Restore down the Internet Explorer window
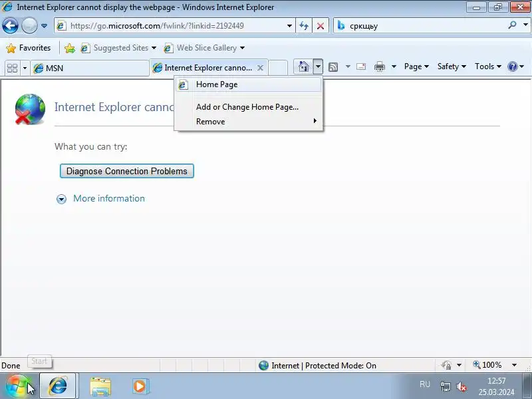 (498, 7)
